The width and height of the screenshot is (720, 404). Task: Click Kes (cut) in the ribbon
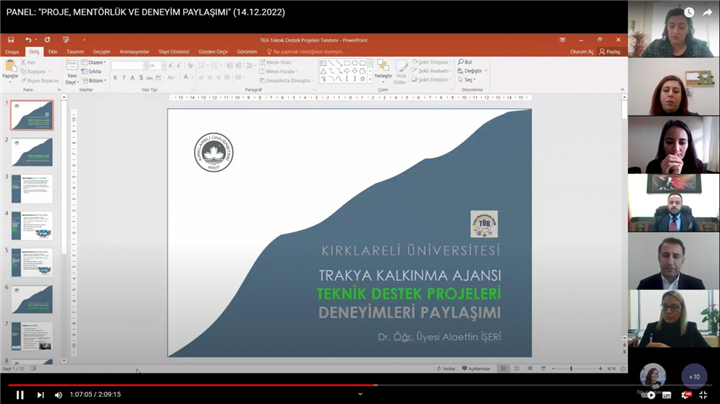click(x=28, y=62)
